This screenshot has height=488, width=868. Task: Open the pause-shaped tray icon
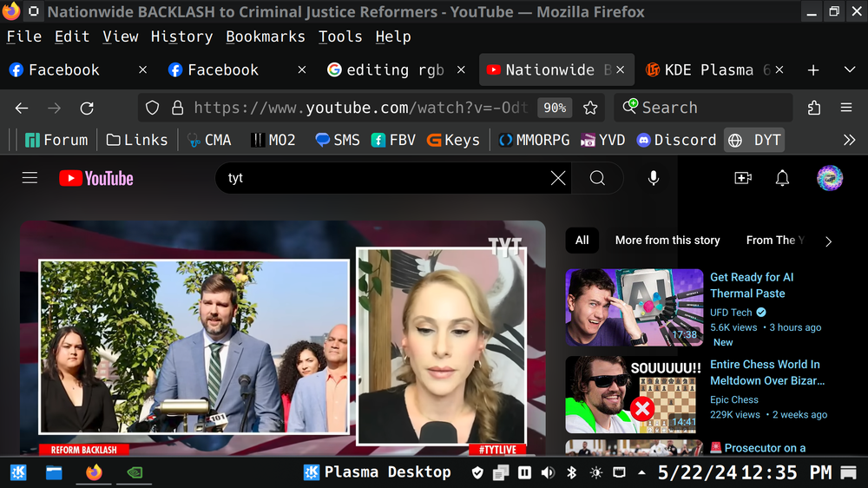pos(524,472)
